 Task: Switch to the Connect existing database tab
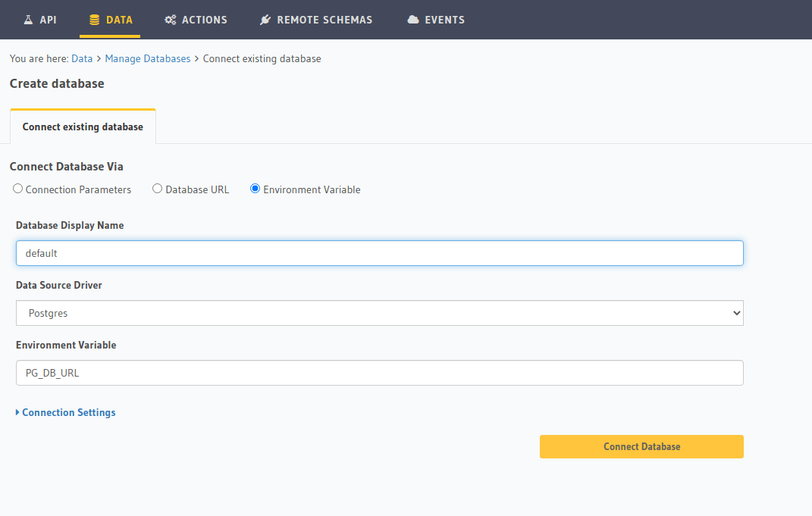point(83,127)
